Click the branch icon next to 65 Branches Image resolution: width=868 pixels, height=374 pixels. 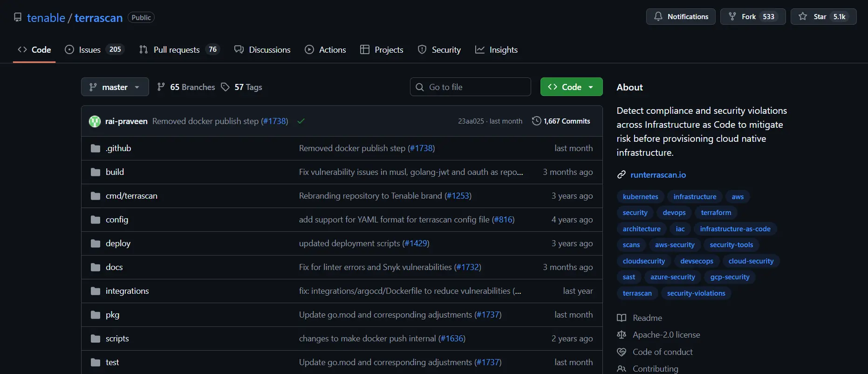tap(161, 87)
